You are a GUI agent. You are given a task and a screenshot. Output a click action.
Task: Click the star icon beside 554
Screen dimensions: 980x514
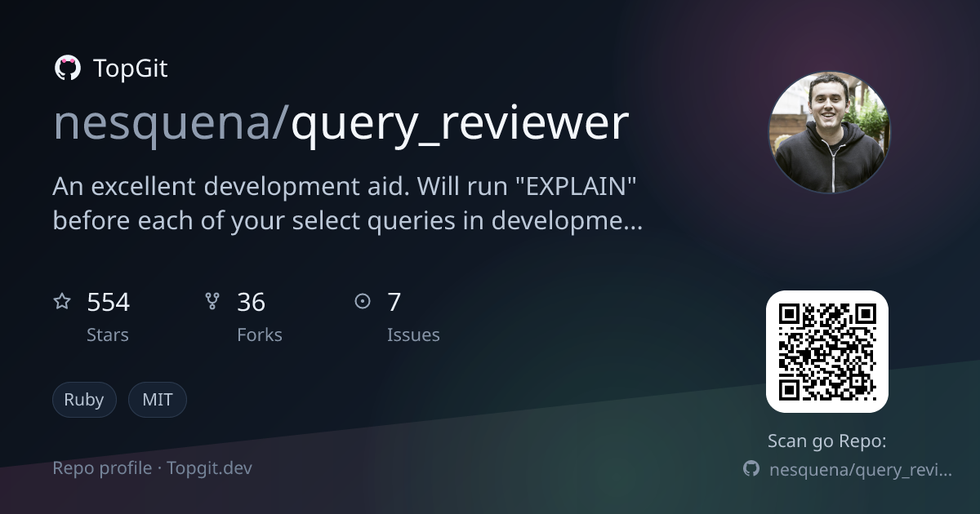62,302
